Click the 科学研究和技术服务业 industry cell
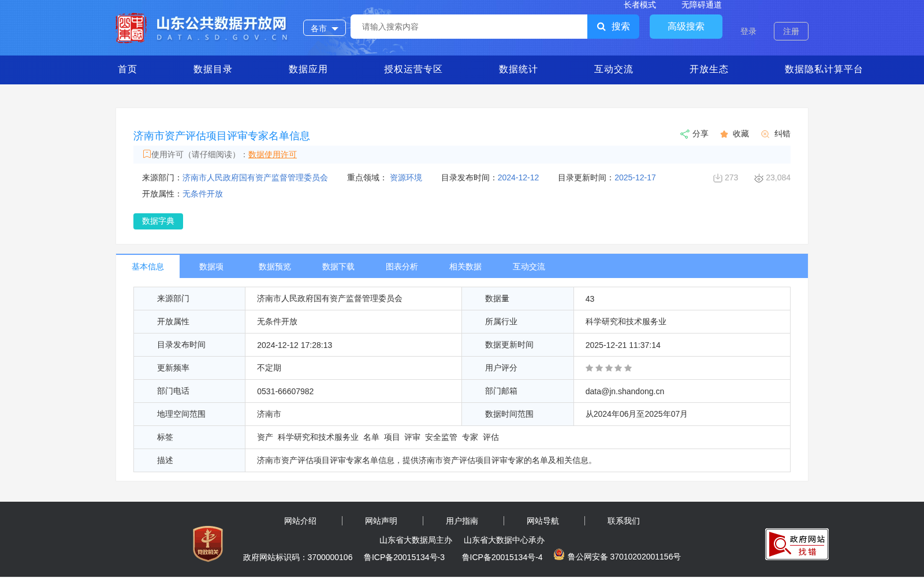The height and width of the screenshot is (578, 924). pyautogui.click(x=626, y=322)
